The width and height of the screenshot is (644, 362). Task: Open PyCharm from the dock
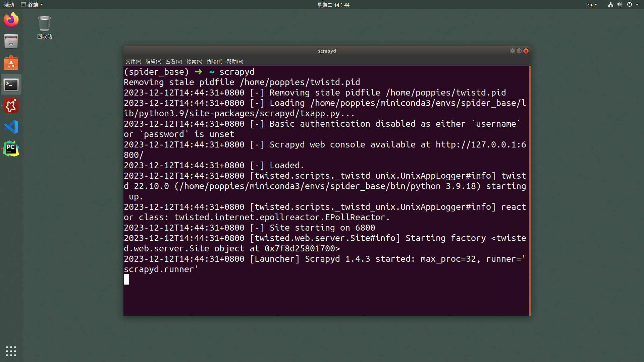tap(11, 149)
